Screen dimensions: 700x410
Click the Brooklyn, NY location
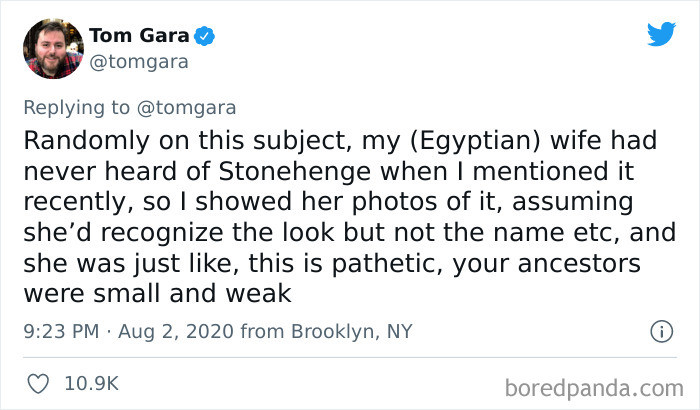coord(349,331)
